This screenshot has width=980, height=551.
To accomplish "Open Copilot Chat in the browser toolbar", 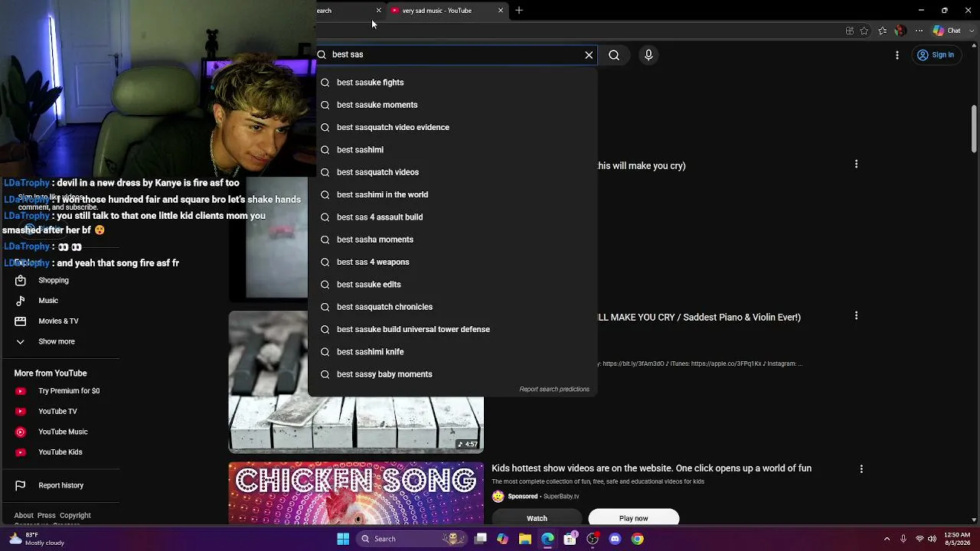I will tap(947, 31).
